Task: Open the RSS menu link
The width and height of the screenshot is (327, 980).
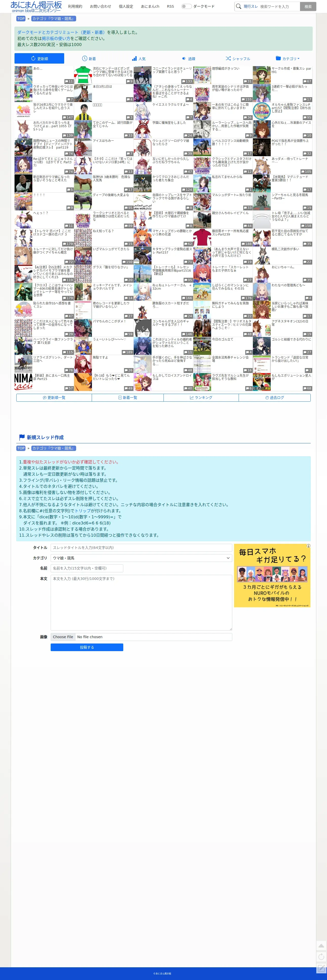Action: [x=170, y=6]
